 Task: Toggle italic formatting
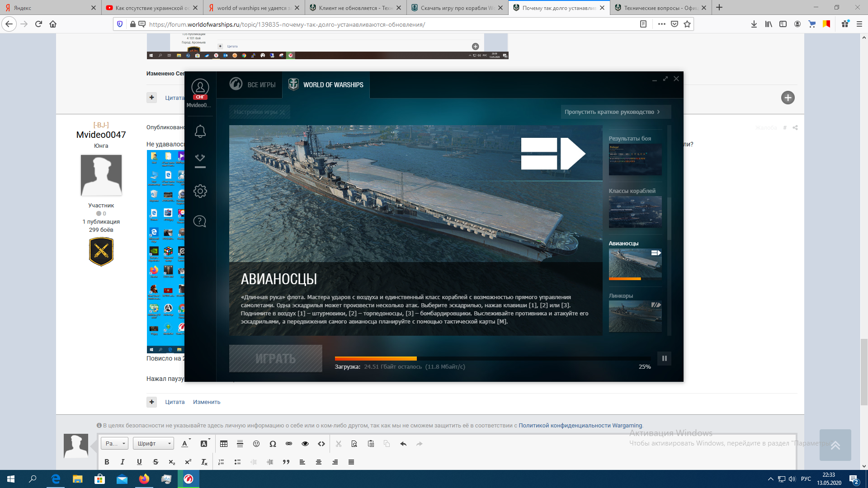123,462
